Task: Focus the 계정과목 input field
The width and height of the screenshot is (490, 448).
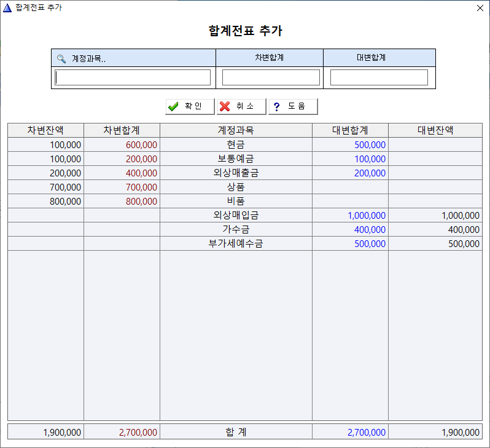Action: coord(133,77)
